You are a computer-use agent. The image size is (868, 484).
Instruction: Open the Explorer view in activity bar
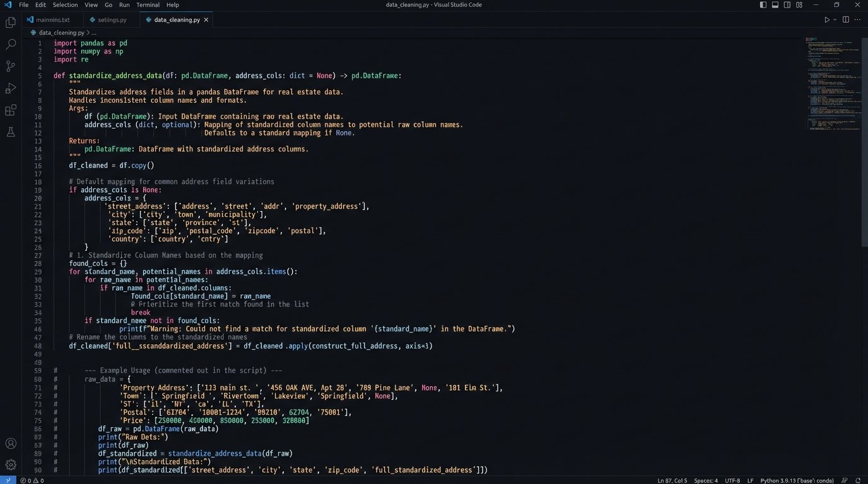point(11,23)
